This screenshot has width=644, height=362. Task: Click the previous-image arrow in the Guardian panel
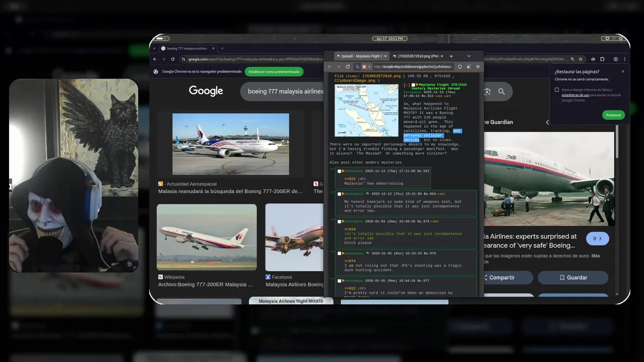(x=548, y=122)
